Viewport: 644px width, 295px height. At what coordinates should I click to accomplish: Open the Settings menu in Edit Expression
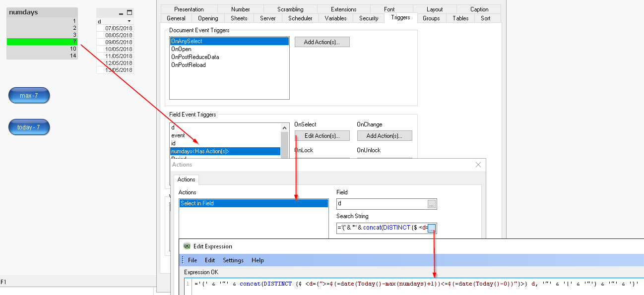(x=233, y=260)
